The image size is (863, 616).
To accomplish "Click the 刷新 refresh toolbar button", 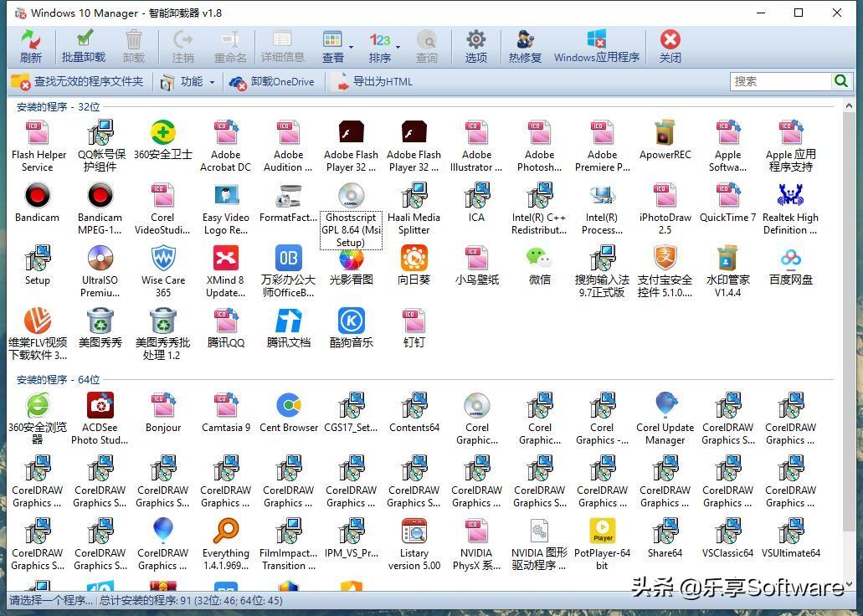I will point(31,46).
